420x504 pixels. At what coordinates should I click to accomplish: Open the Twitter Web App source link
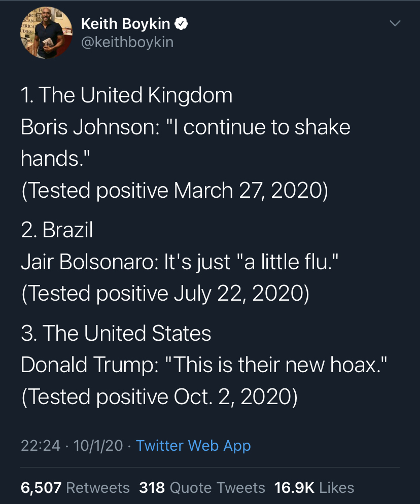click(x=193, y=446)
